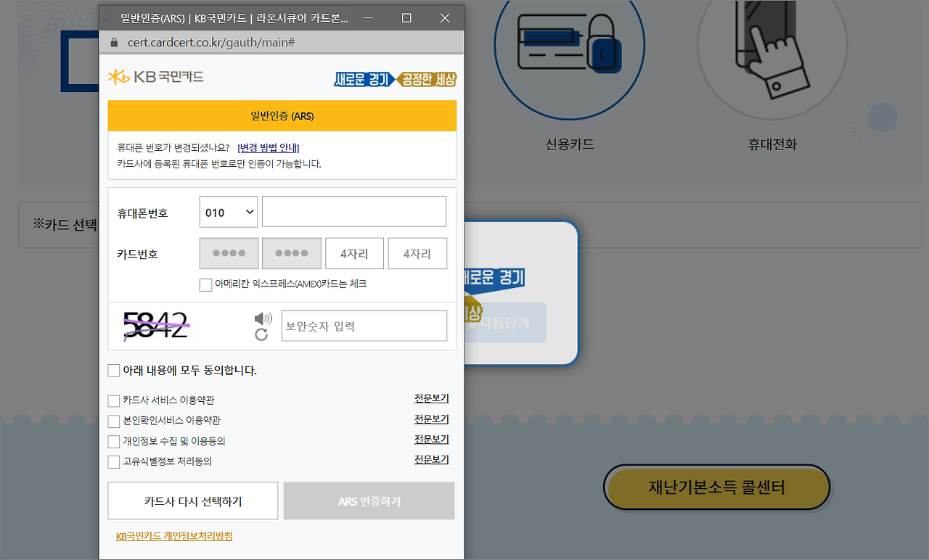View full text of 고유식별정보 처리동의
This screenshot has width=929, height=560.
pos(432,460)
